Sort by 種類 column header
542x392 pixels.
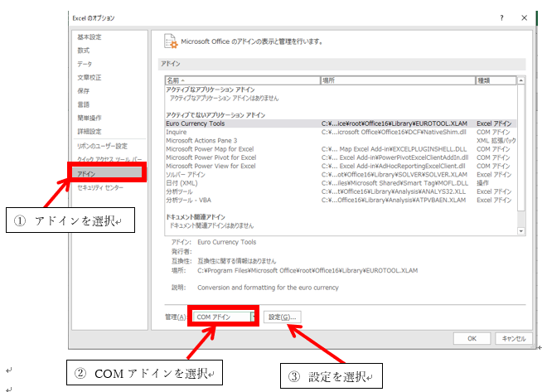(x=496, y=80)
